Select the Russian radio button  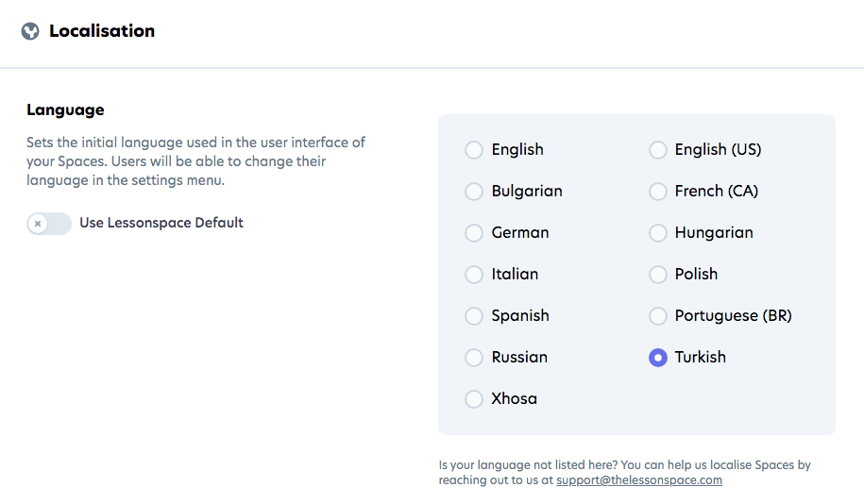474,358
